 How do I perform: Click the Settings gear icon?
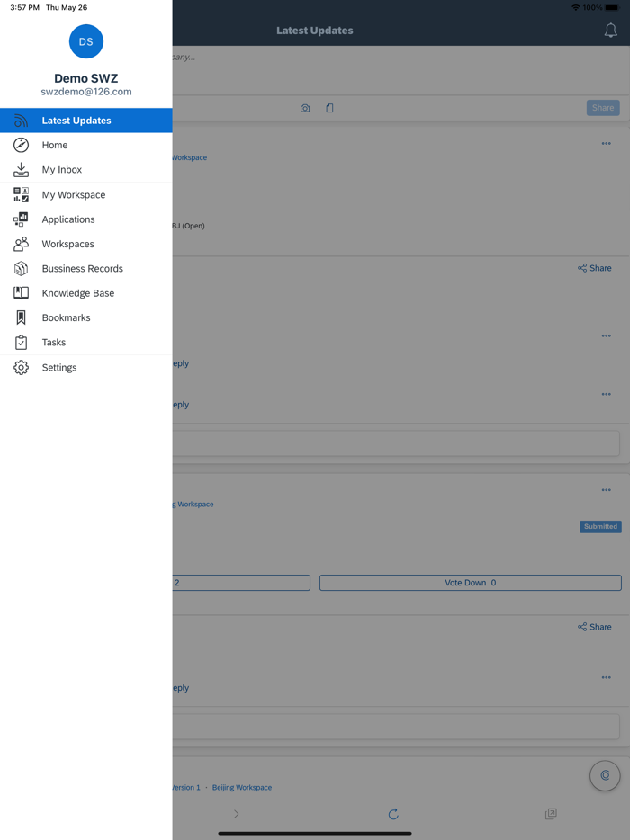pyautogui.click(x=21, y=368)
